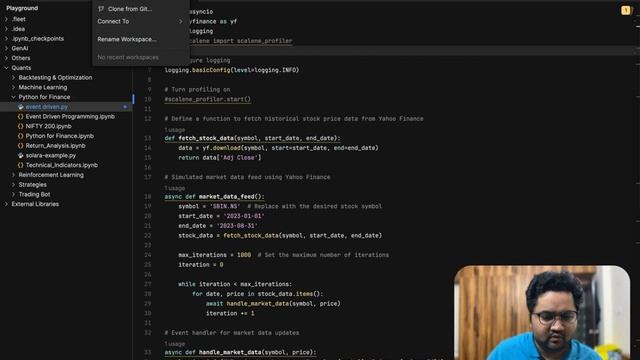This screenshot has height=360, width=640.
Task: Click the fetch_stock_data function definition name
Action: (206, 138)
